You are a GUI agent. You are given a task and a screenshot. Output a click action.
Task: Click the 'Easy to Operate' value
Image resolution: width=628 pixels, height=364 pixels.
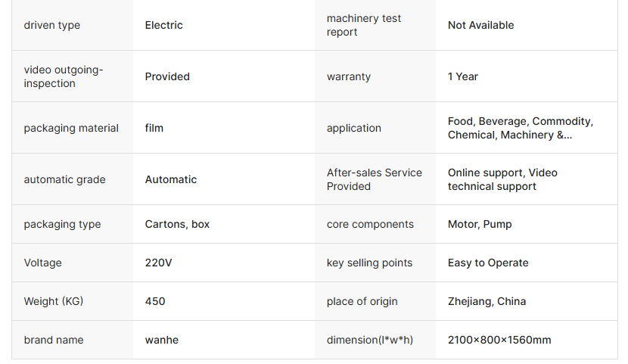[x=488, y=263]
